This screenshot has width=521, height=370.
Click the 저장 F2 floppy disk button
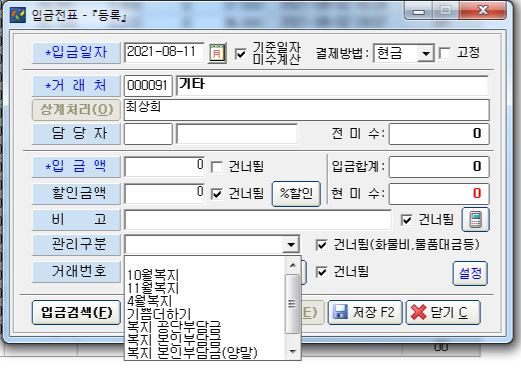365,312
